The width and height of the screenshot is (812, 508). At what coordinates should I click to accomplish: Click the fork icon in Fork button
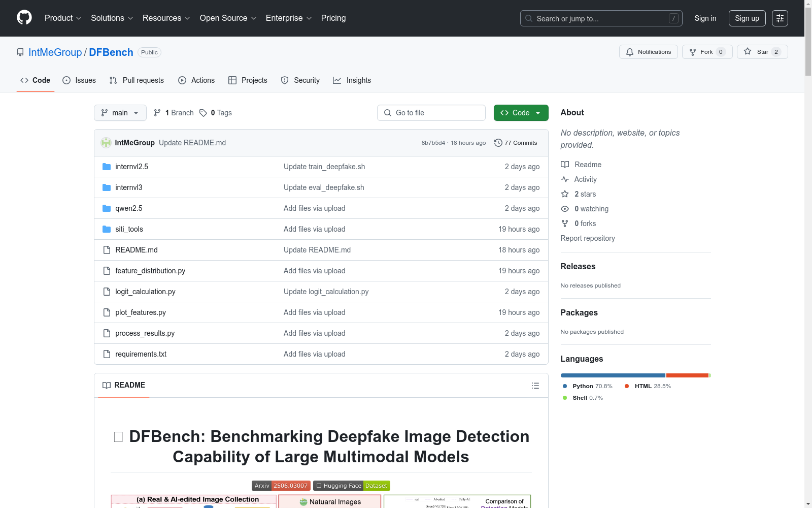[x=693, y=52]
